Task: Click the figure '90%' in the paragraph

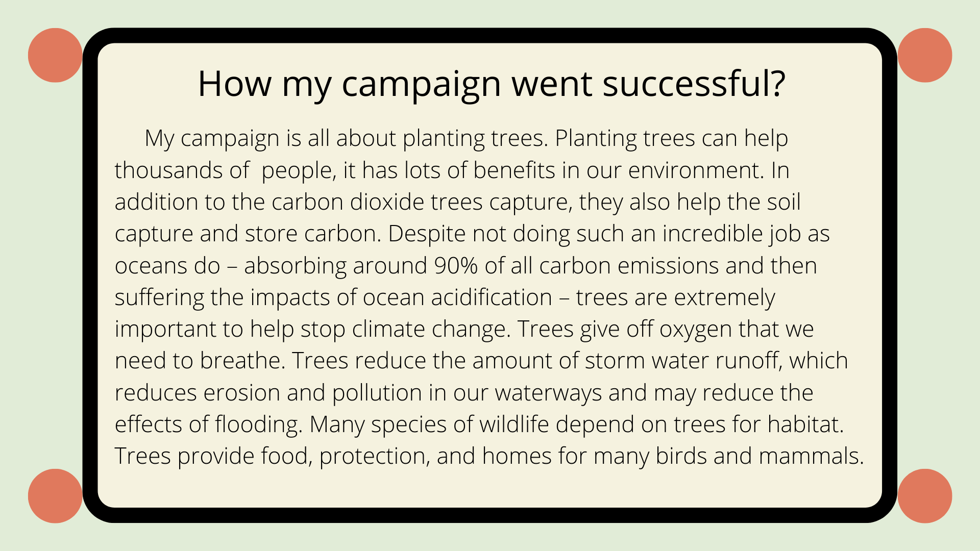Action: (x=455, y=266)
